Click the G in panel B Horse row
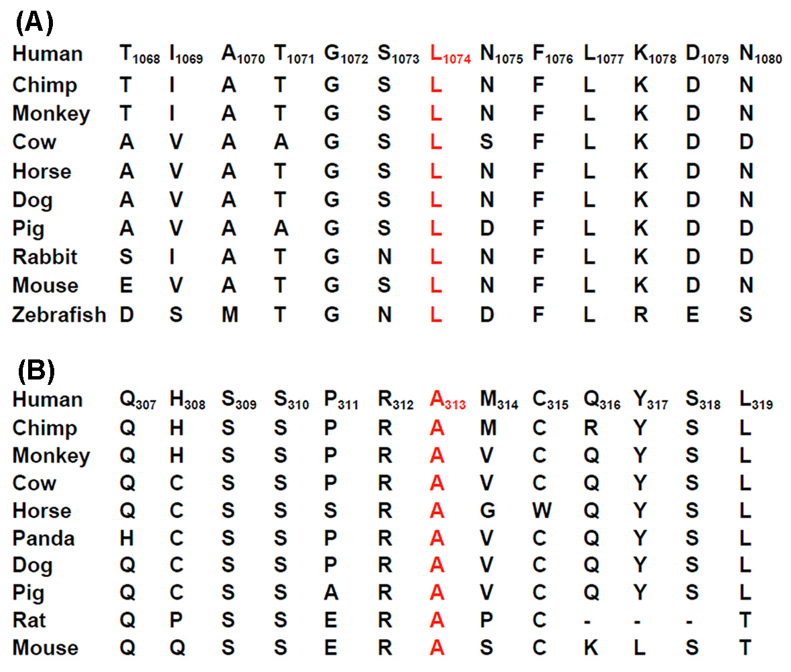The width and height of the screenshot is (791, 672). click(488, 511)
